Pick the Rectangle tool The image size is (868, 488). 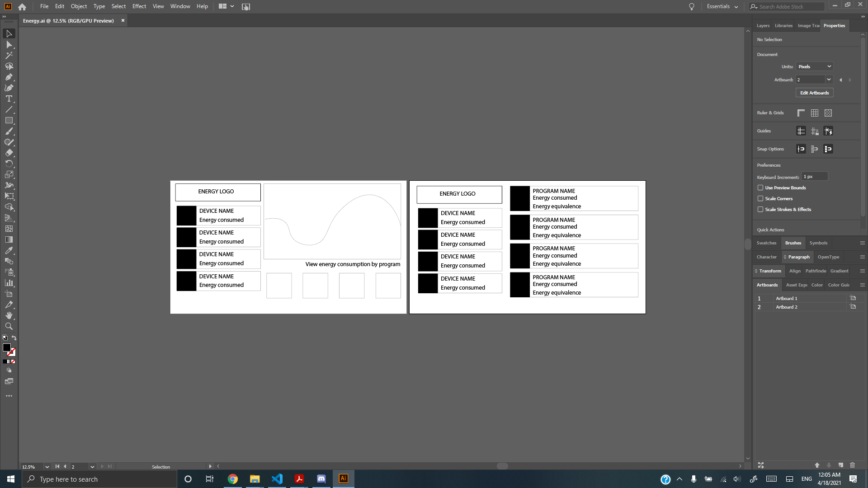pyautogui.click(x=9, y=121)
